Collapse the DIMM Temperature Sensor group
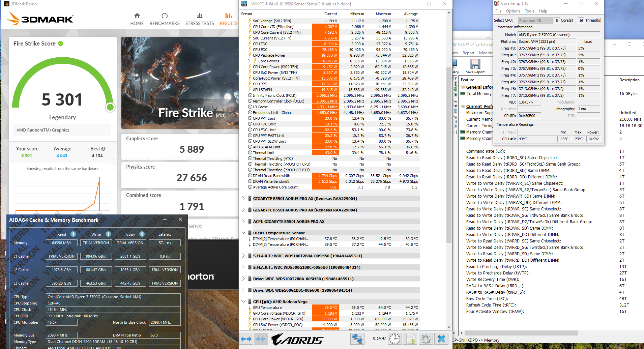The image size is (644, 349). (244, 233)
